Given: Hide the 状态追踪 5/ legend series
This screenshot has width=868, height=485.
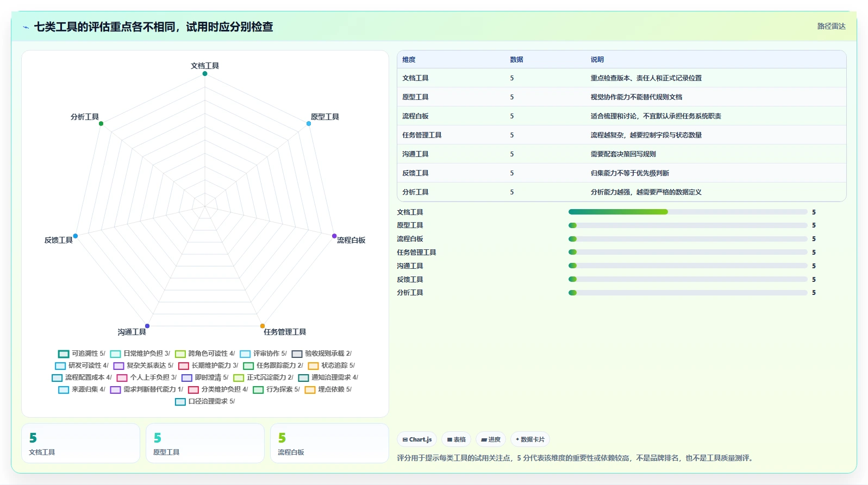Looking at the screenshot, I should click(x=331, y=366).
